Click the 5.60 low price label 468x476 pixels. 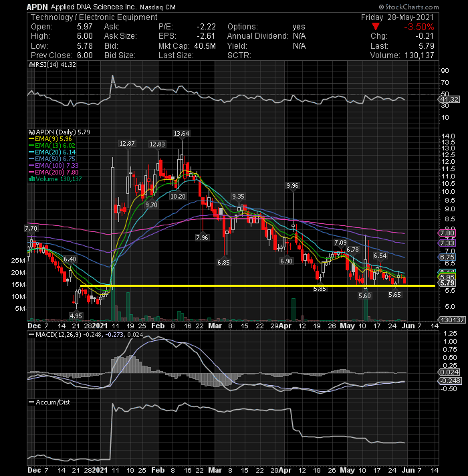coord(364,295)
